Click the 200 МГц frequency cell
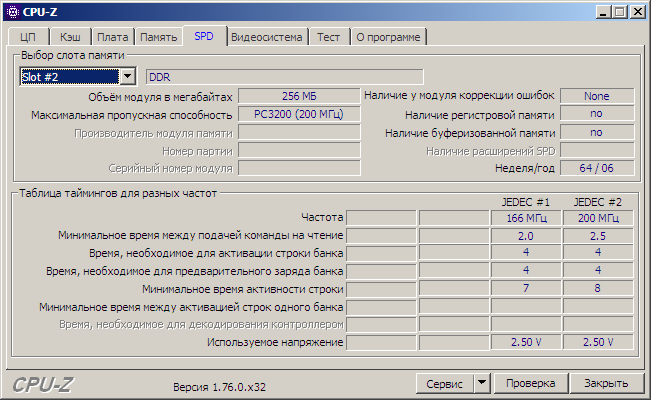The width and height of the screenshot is (651, 400). (598, 218)
